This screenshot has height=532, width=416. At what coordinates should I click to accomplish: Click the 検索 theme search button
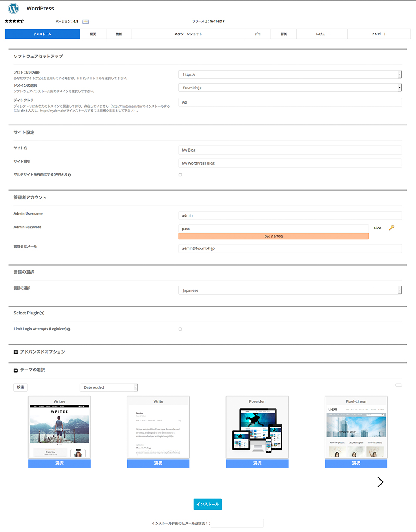20,387
